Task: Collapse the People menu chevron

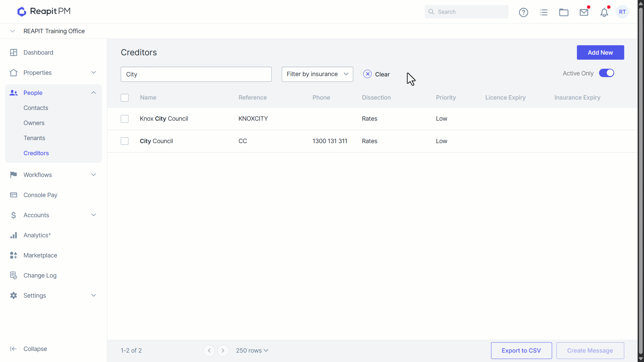Action: [94, 93]
